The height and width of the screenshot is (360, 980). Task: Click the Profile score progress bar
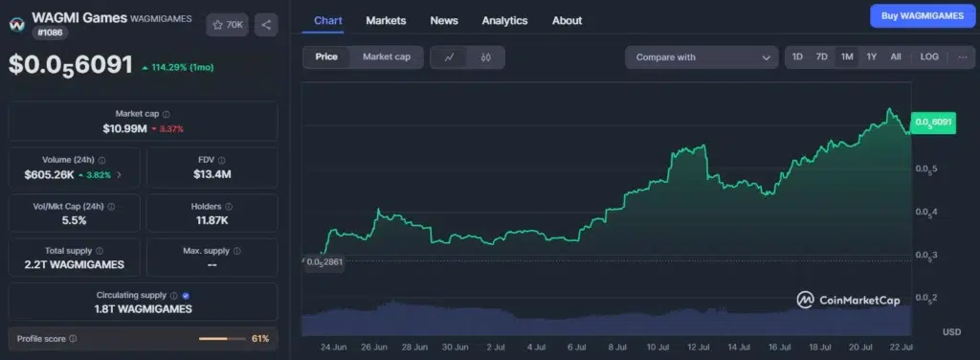coord(222,339)
